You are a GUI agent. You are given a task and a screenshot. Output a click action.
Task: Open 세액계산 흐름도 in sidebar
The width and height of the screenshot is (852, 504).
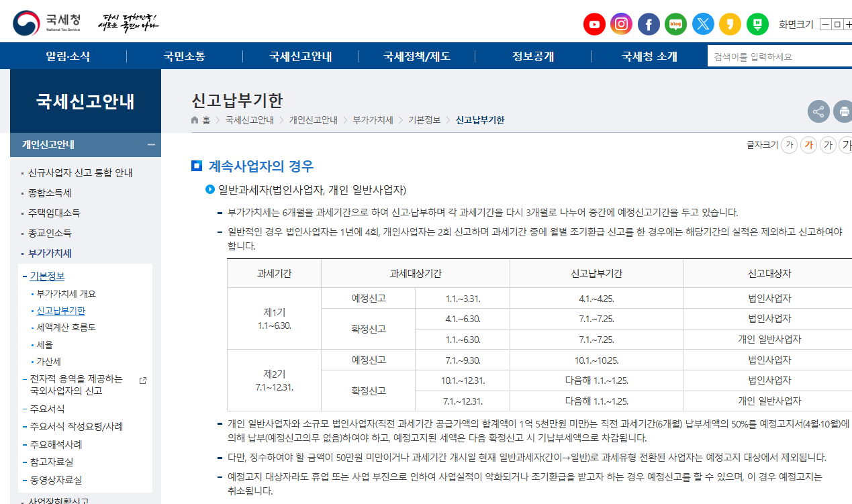pos(66,327)
